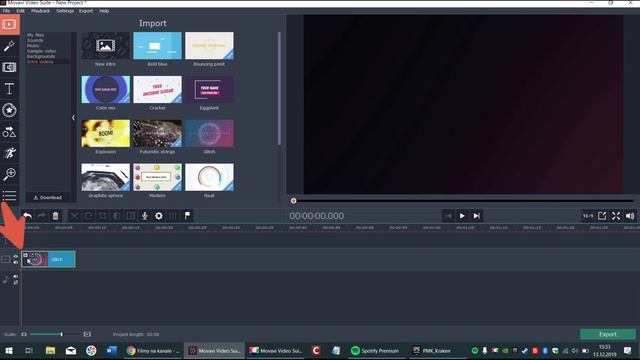Screen dimensions: 640x360
Task: Mute the video track audio
Action: click(x=16, y=262)
